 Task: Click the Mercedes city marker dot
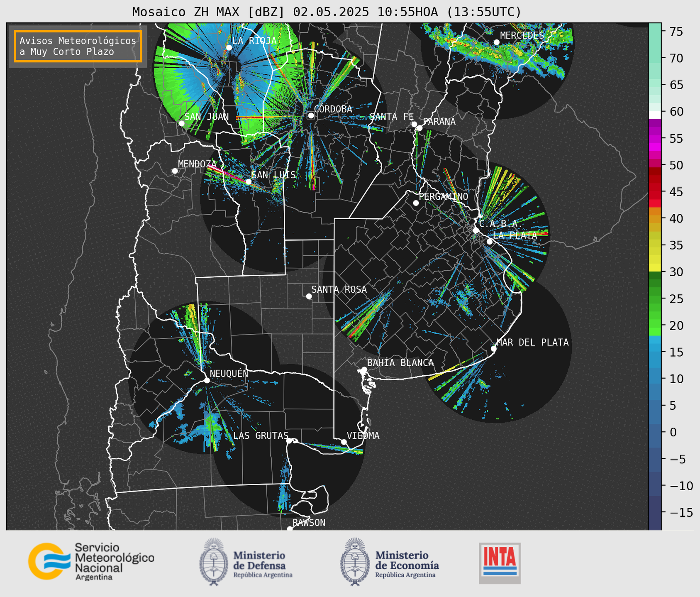[496, 42]
